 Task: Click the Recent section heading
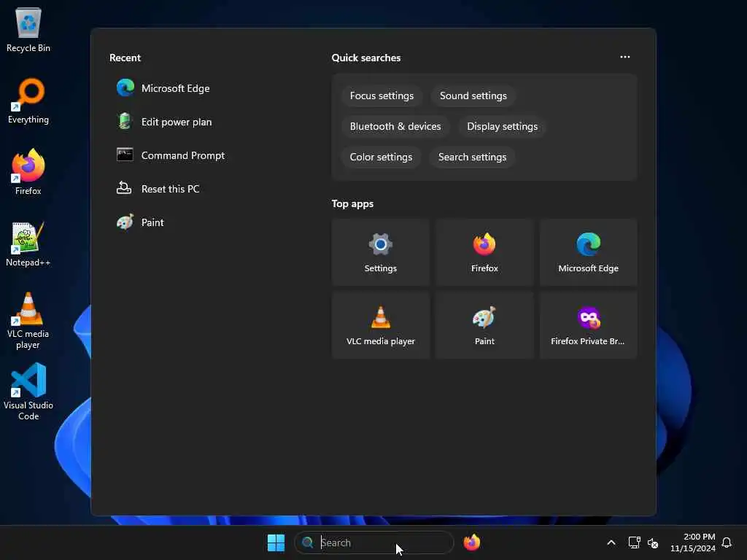125,58
